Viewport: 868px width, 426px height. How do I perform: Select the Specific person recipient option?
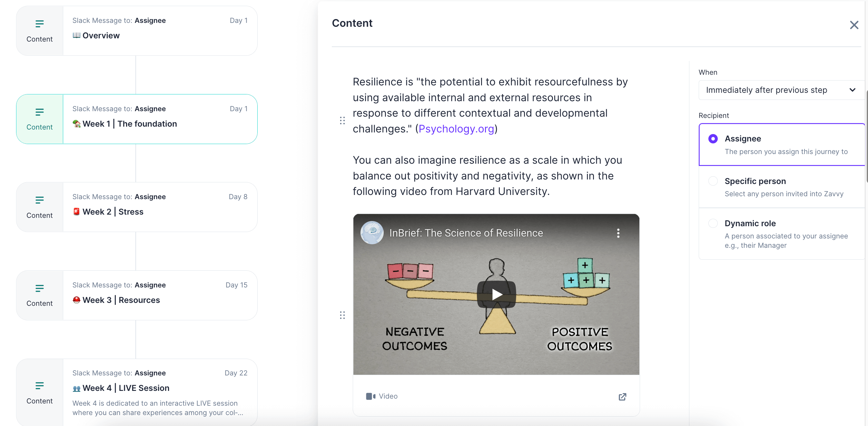coord(713,181)
